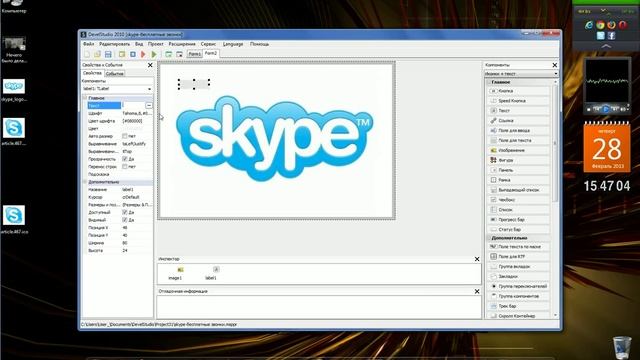The image size is (640, 360).
Task: Open the Проект menu
Action: 156,44
